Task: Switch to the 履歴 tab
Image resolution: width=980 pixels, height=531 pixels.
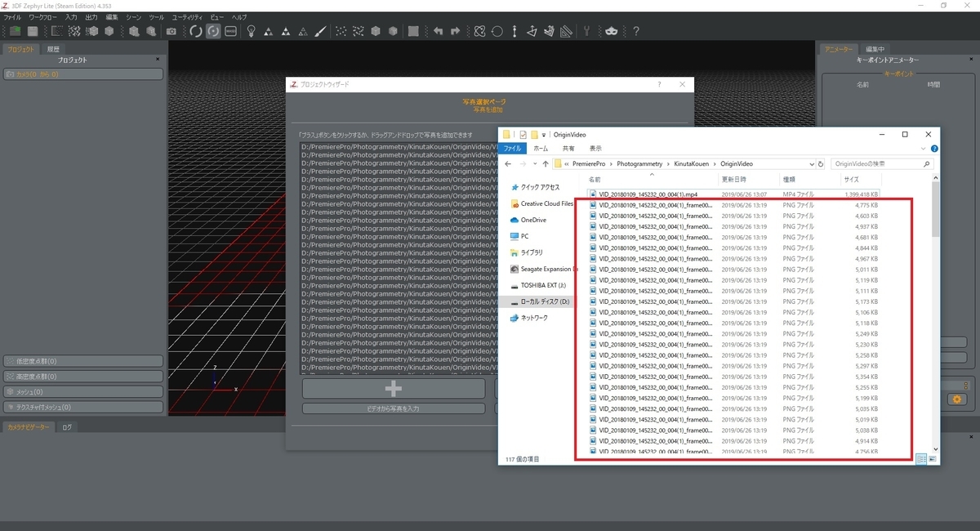Action: 53,49
